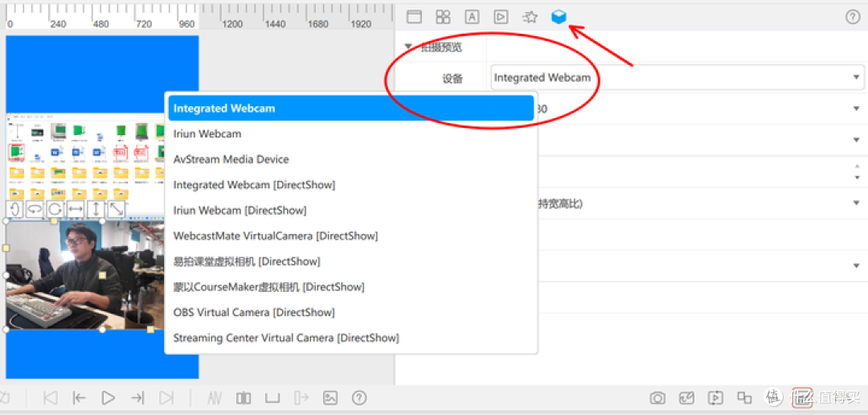Start playback with the play triangle
The image size is (868, 415).
pyautogui.click(x=108, y=397)
